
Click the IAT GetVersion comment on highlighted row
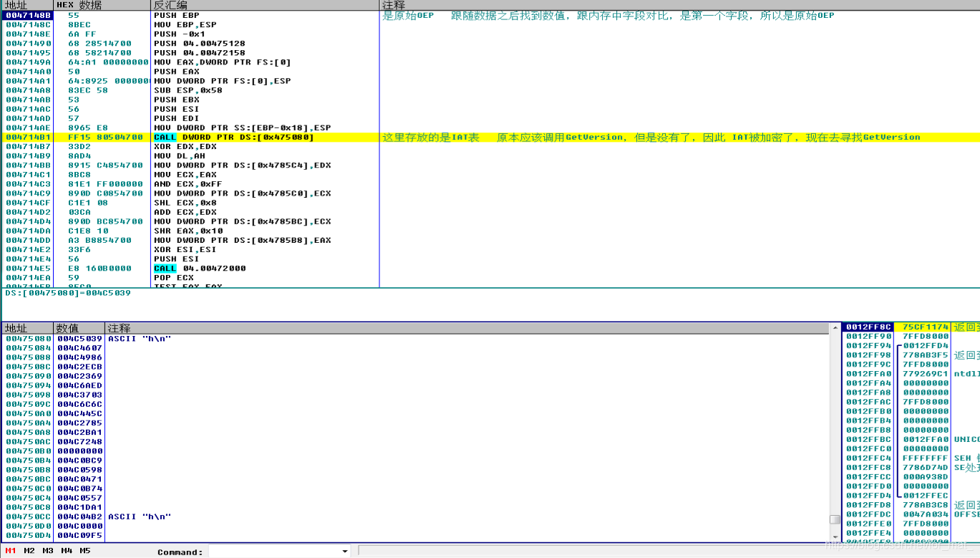point(651,137)
